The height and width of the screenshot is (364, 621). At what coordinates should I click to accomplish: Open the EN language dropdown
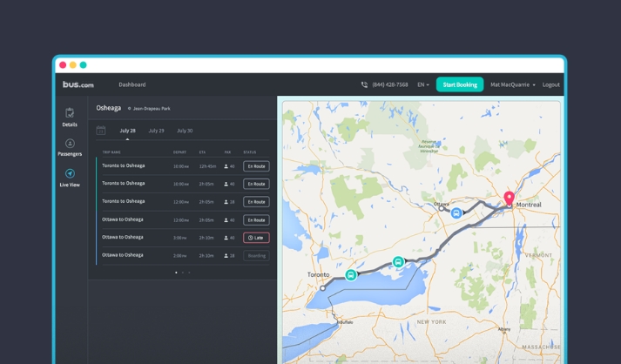(422, 84)
